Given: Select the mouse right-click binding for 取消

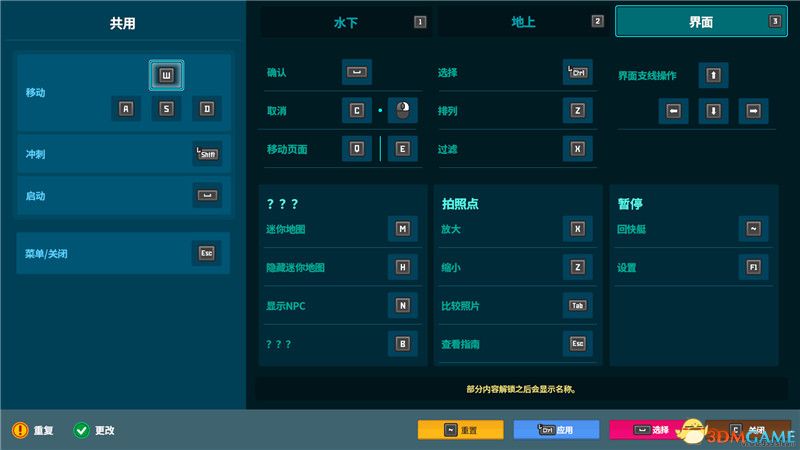Looking at the screenshot, I should click(x=403, y=110).
